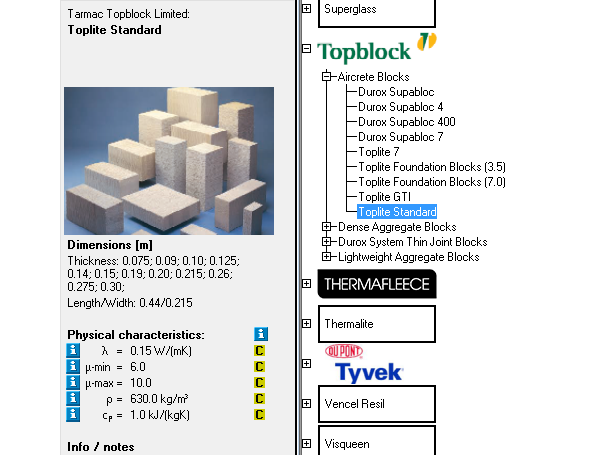Viewport: 600px width, 455px height.
Task: Click Durox System Thin Joint Blocks label
Action: point(412,242)
